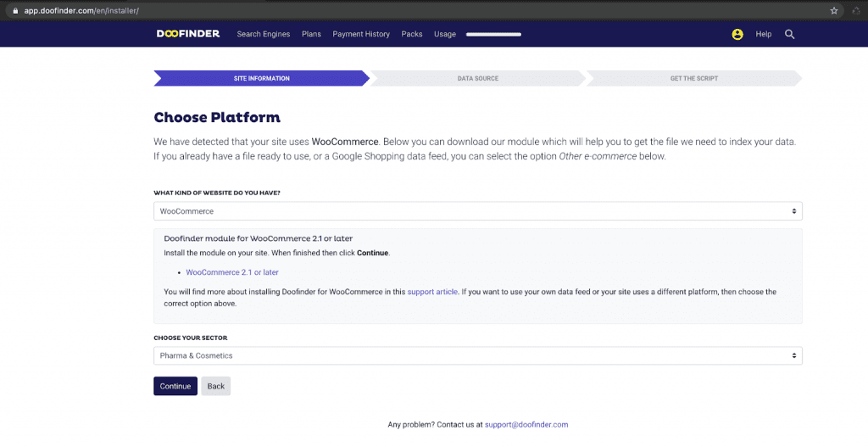Open Search Engines in the top navigation
868x447 pixels.
point(263,35)
